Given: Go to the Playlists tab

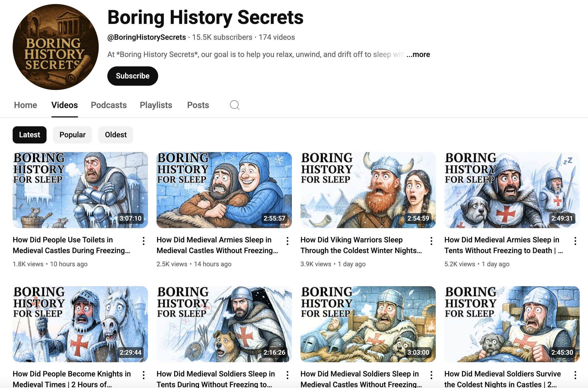Looking at the screenshot, I should pyautogui.click(x=156, y=105).
